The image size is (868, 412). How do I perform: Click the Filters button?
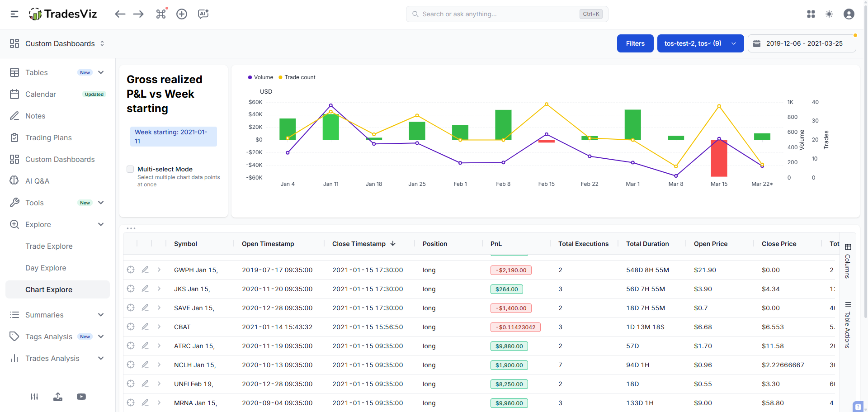click(635, 43)
